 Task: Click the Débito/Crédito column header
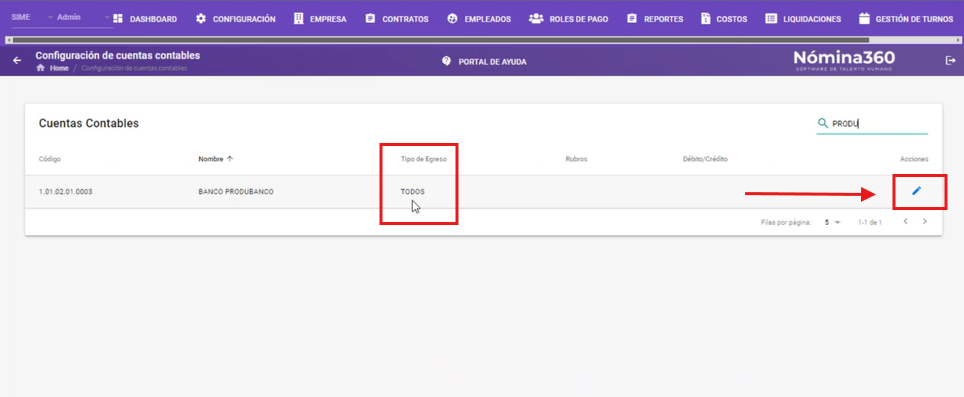coord(705,159)
